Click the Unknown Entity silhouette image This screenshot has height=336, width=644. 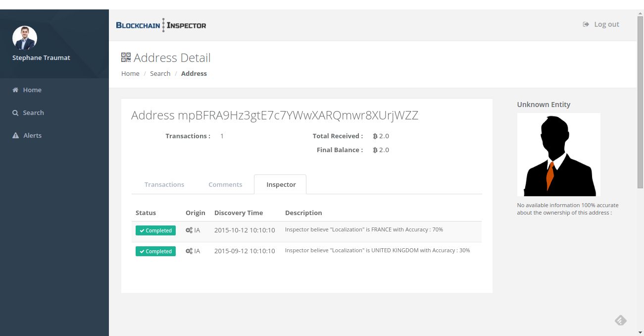[558, 155]
